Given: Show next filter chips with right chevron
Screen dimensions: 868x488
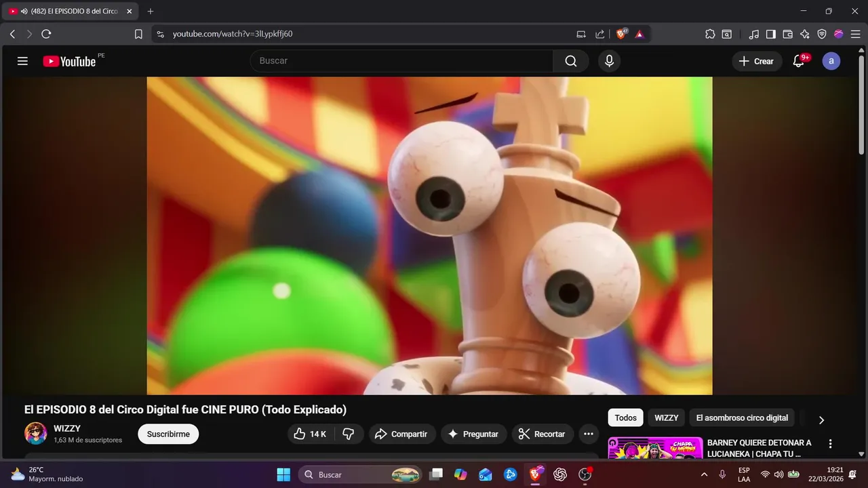Looking at the screenshot, I should click(821, 420).
